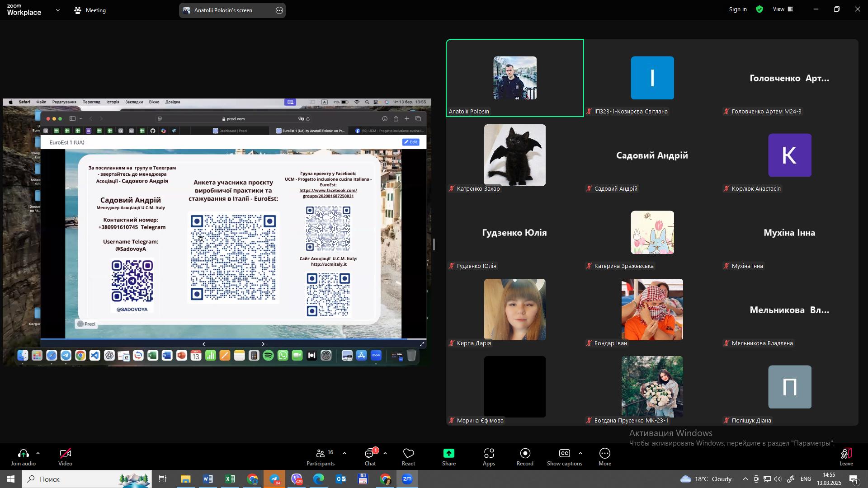Click Мухіна Інна participant tile

[790, 232]
